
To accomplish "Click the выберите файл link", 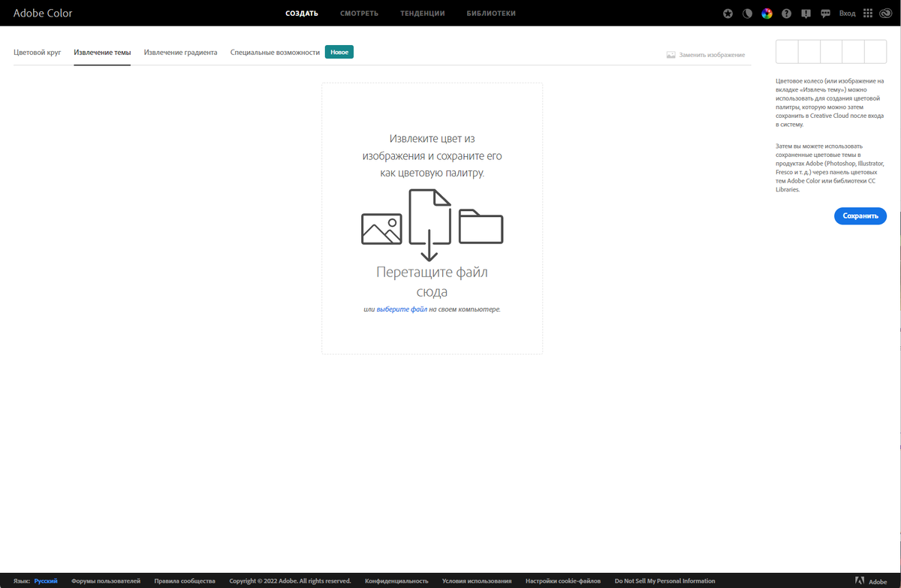I will point(402,309).
